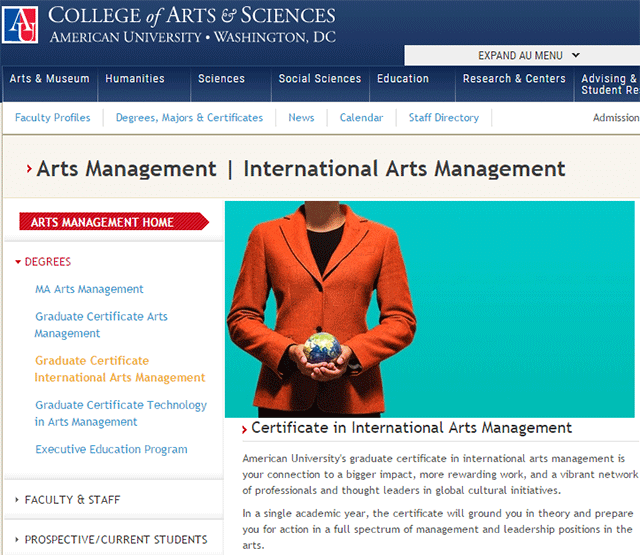This screenshot has height=555, width=640.
Task: Open the Calendar link
Action: pos(362,118)
